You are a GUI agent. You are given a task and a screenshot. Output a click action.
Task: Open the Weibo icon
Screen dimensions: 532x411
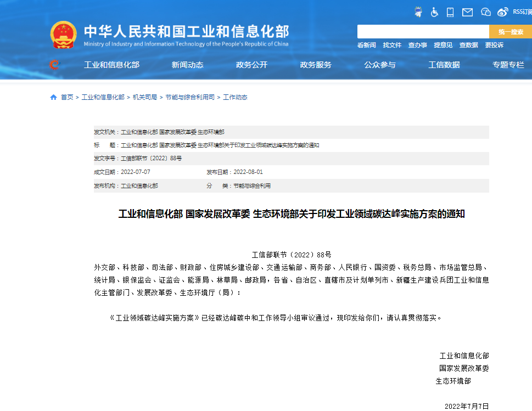[x=503, y=12]
